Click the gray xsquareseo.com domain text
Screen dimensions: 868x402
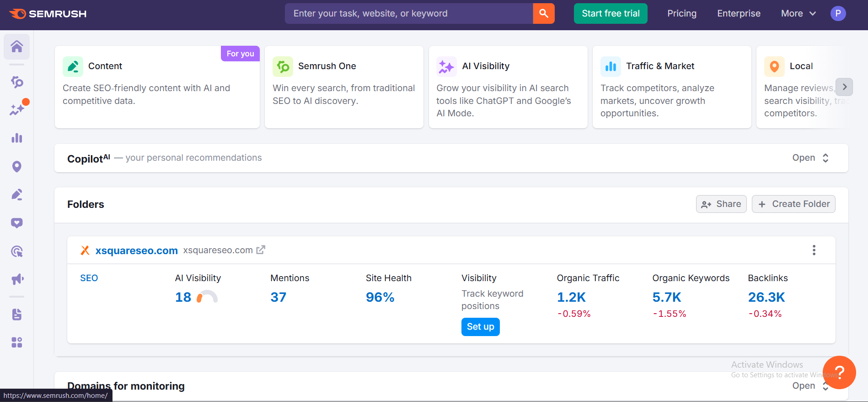coord(218,250)
